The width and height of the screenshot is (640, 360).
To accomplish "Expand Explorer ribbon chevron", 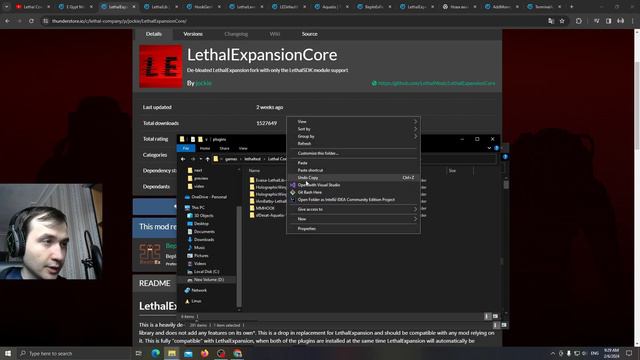I will pos(489,148).
